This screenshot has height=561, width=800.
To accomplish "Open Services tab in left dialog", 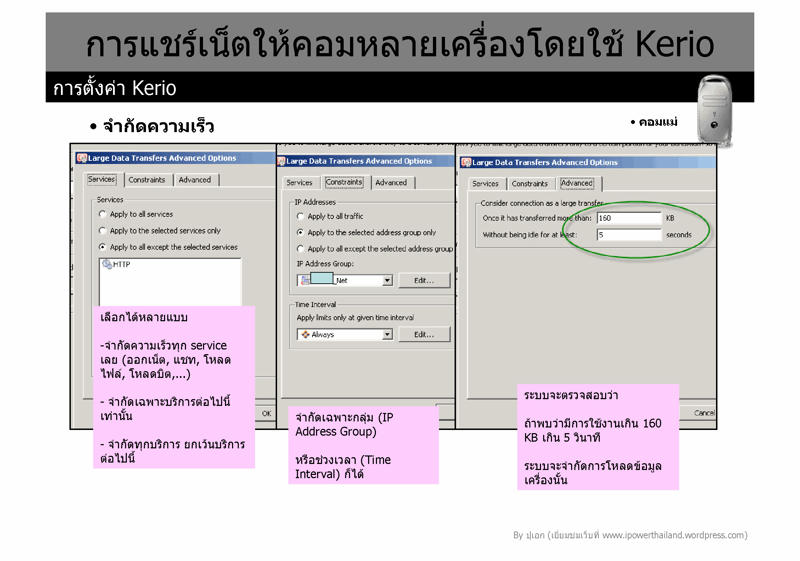I will (x=102, y=180).
